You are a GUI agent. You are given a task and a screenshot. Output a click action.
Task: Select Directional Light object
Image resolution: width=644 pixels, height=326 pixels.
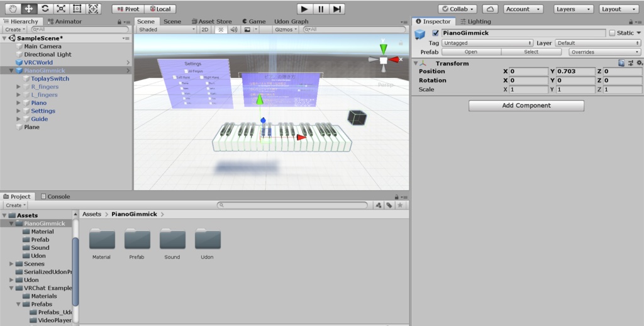coord(48,54)
